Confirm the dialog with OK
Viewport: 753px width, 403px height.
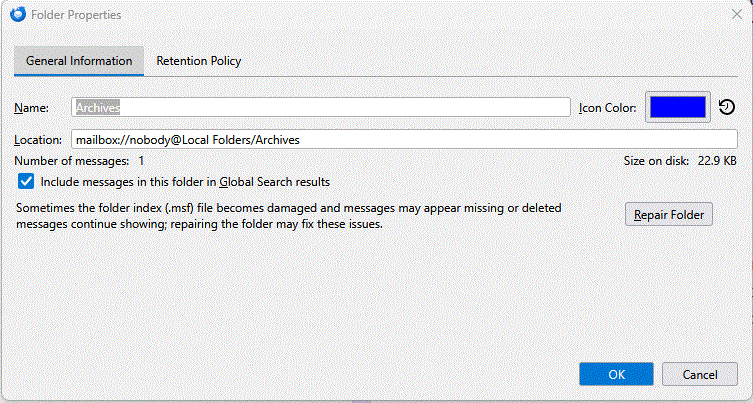click(x=617, y=374)
